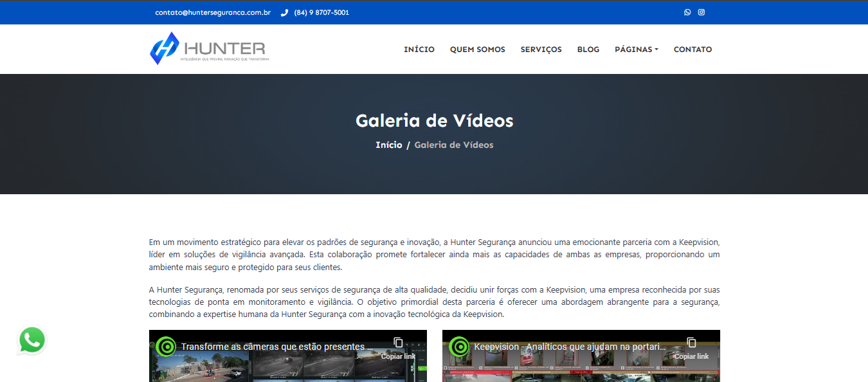
Task: Click phone number (84) 9 8707-5001
Action: pos(321,12)
